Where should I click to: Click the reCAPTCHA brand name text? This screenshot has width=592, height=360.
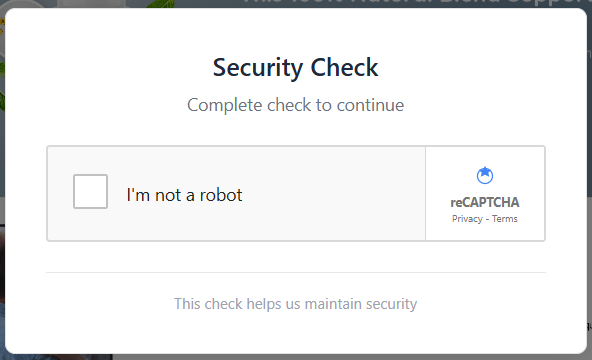[485, 202]
